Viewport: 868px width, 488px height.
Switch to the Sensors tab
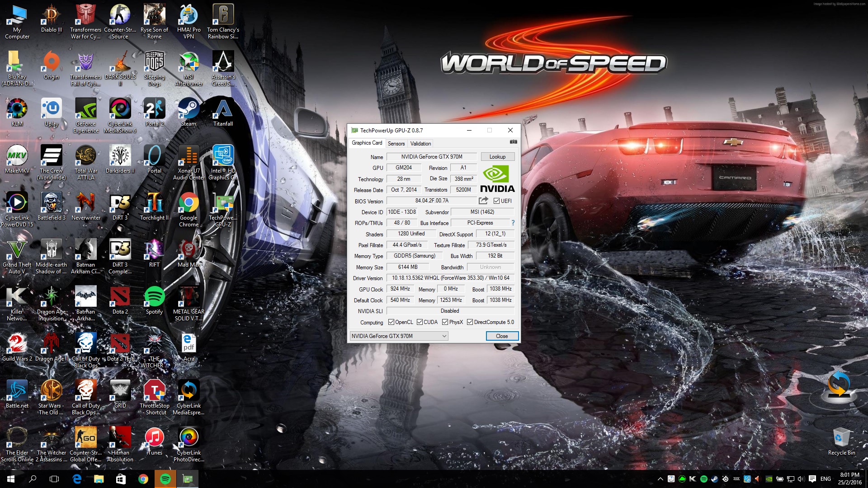coord(396,144)
